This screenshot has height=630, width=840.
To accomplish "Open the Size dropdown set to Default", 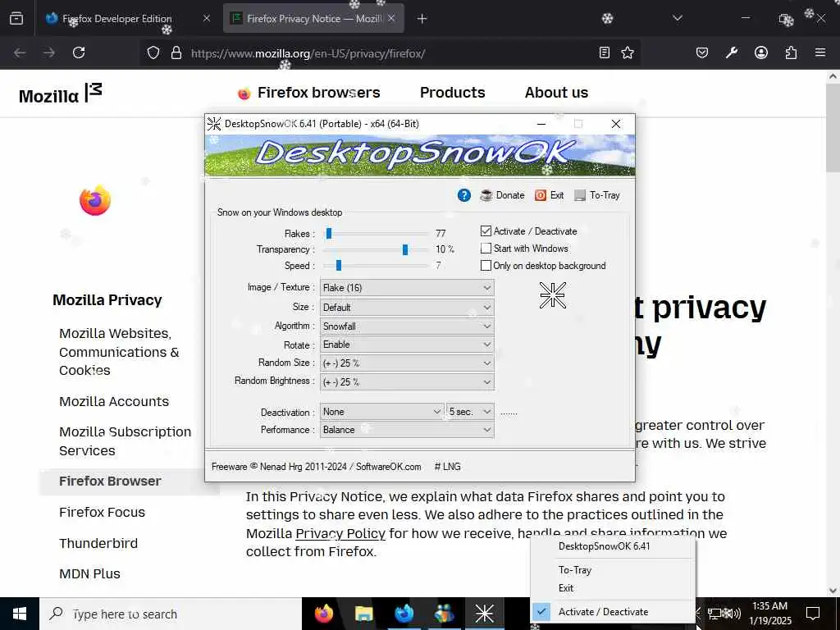I will (407, 308).
